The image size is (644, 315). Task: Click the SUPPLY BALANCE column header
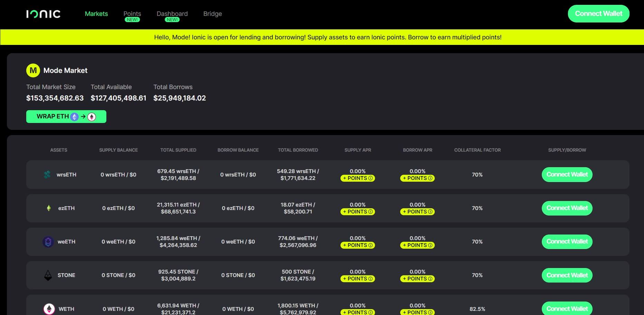point(118,150)
